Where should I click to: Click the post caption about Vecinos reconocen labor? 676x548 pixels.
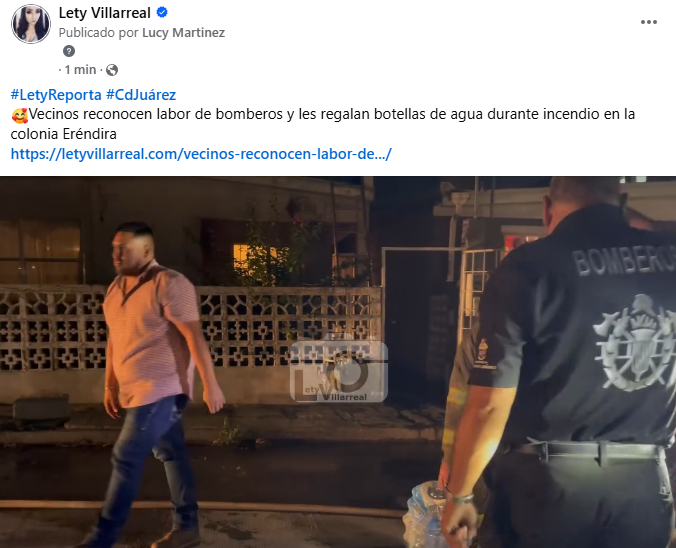pos(322,124)
